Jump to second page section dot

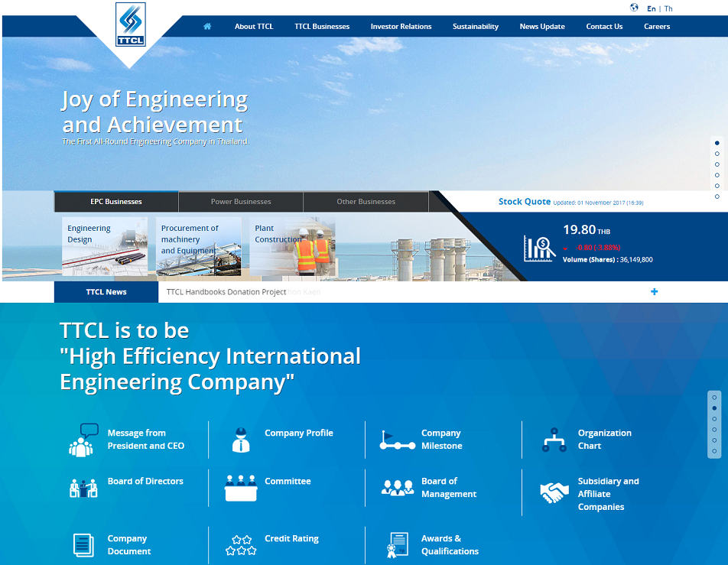(x=714, y=408)
